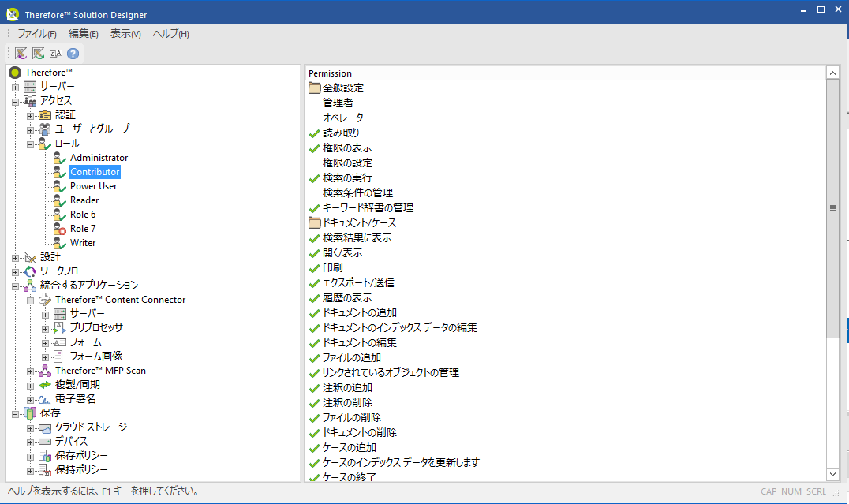Image resolution: width=849 pixels, height=504 pixels.
Task: Toggle the 印刷 permission checkmark
Action: tap(314, 268)
